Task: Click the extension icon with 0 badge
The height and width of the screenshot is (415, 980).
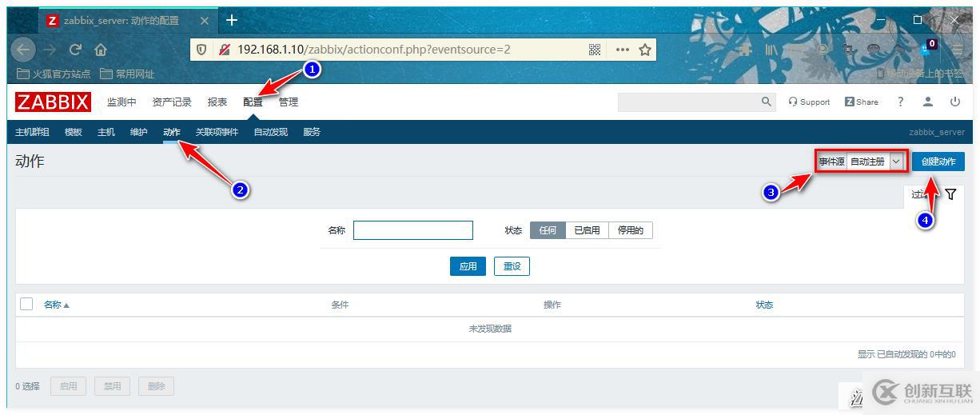Action: click(x=929, y=46)
